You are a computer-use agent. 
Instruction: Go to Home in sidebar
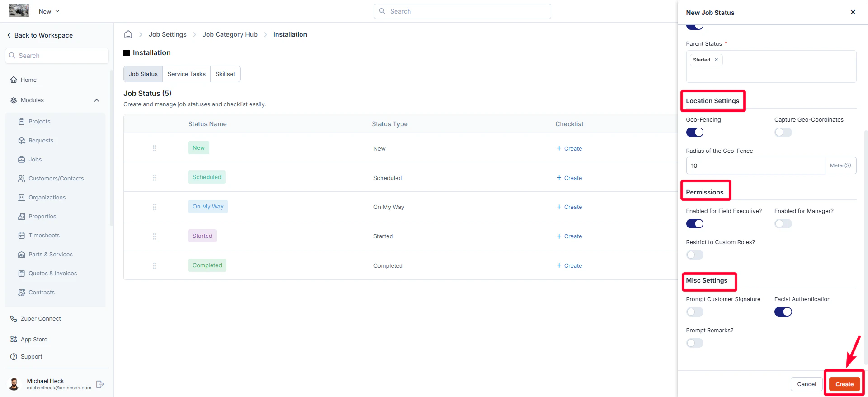[x=28, y=80]
